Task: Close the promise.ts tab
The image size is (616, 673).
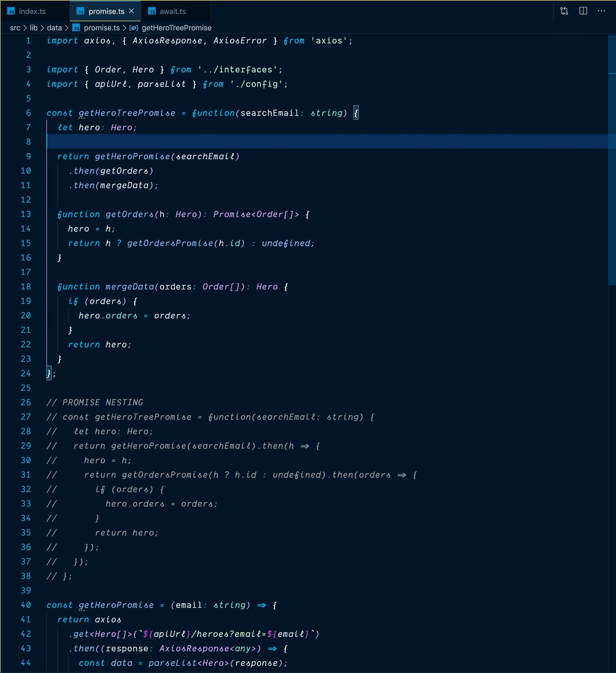Action: pyautogui.click(x=131, y=11)
